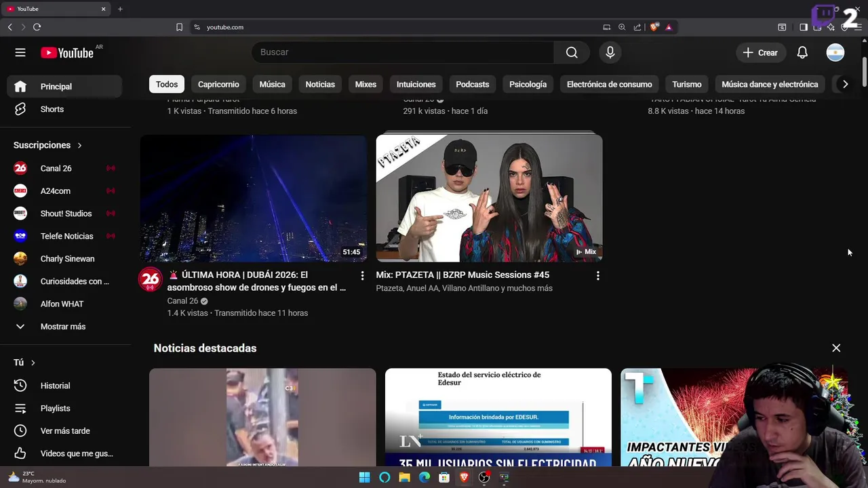Image resolution: width=868 pixels, height=488 pixels.
Task: Click the Brave Rewards triangle icon
Action: 669,27
